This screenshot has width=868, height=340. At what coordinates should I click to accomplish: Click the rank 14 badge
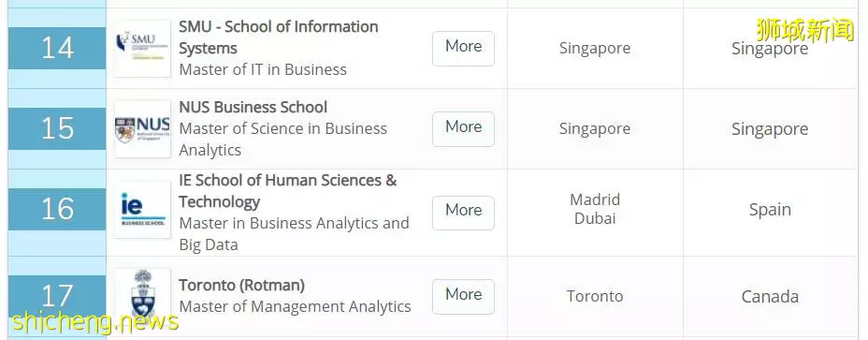click(57, 49)
